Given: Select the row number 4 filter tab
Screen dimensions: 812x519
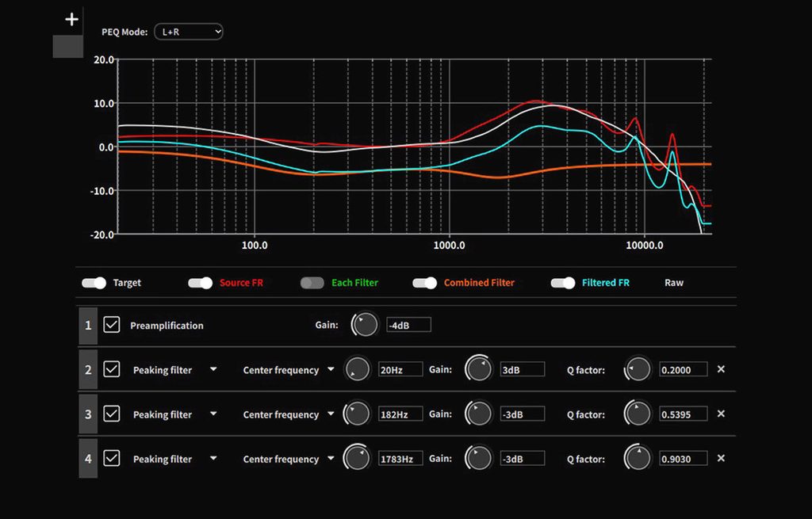Looking at the screenshot, I should [88, 459].
